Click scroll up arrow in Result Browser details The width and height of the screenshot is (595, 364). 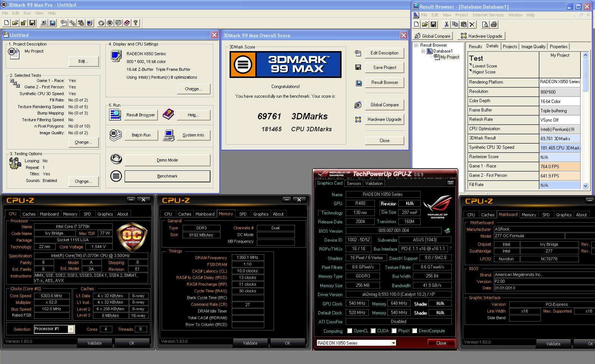585,55
